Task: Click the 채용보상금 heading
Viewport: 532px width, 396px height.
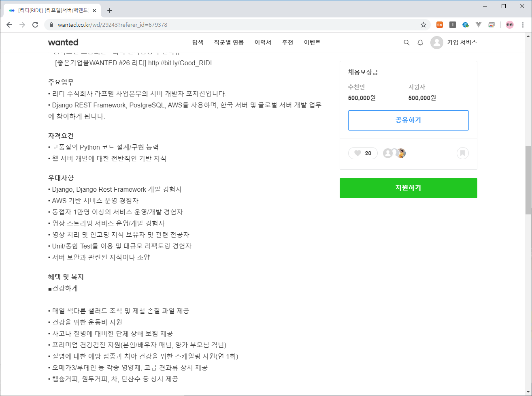Action: [x=363, y=72]
